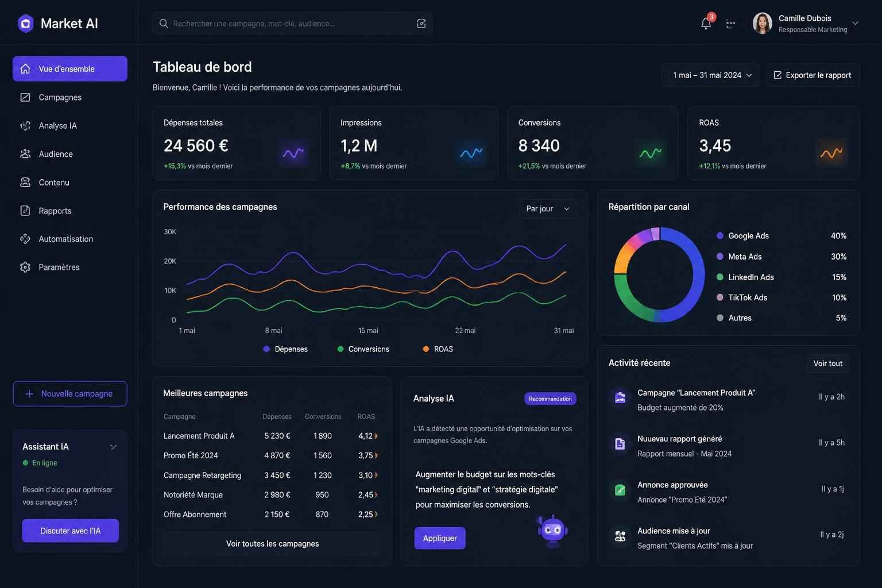
Task: Click the more options icon beside the bell
Action: (x=730, y=24)
